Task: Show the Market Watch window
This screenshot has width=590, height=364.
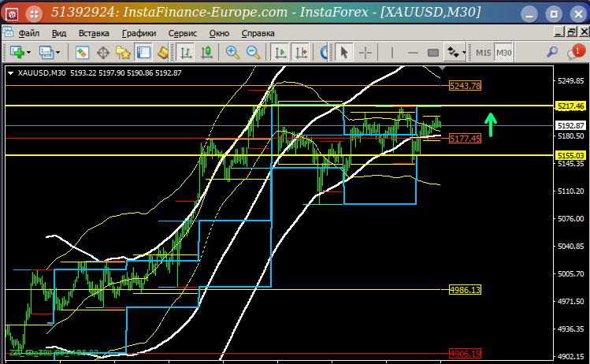Action: tap(82, 52)
